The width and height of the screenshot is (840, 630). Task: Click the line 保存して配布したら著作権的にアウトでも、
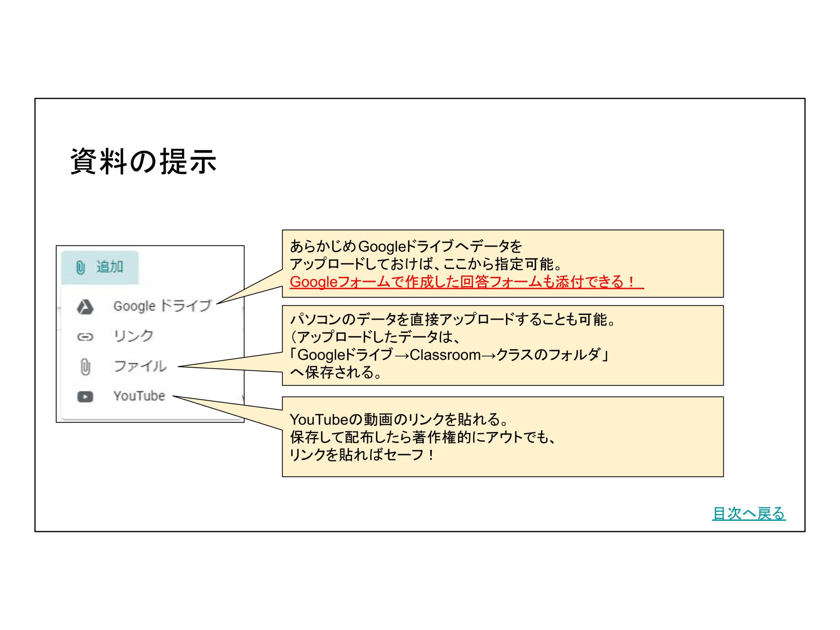click(x=423, y=437)
